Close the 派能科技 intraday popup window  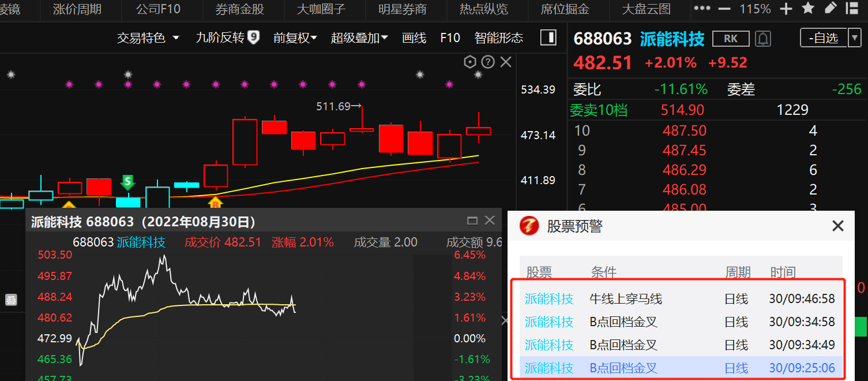tap(490, 221)
